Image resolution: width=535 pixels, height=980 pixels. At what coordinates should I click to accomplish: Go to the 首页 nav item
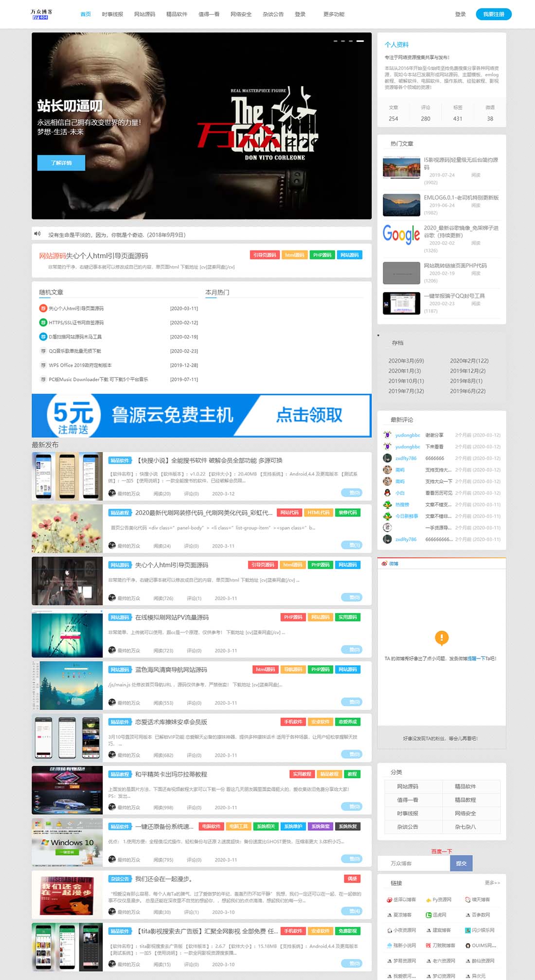pos(86,14)
